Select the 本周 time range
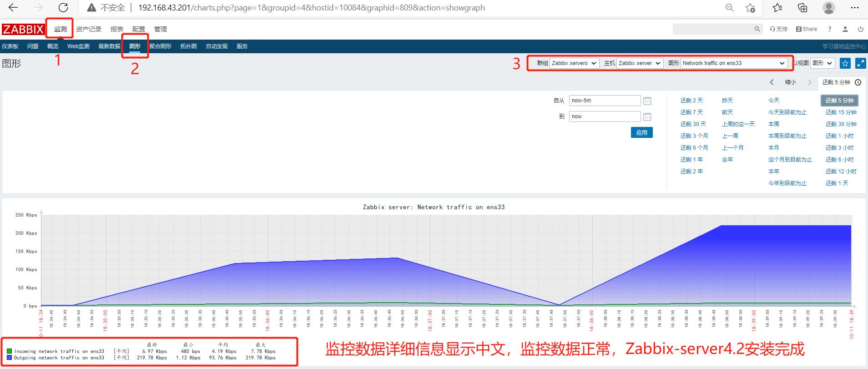Image resolution: width=868 pixels, height=369 pixels. [x=774, y=124]
